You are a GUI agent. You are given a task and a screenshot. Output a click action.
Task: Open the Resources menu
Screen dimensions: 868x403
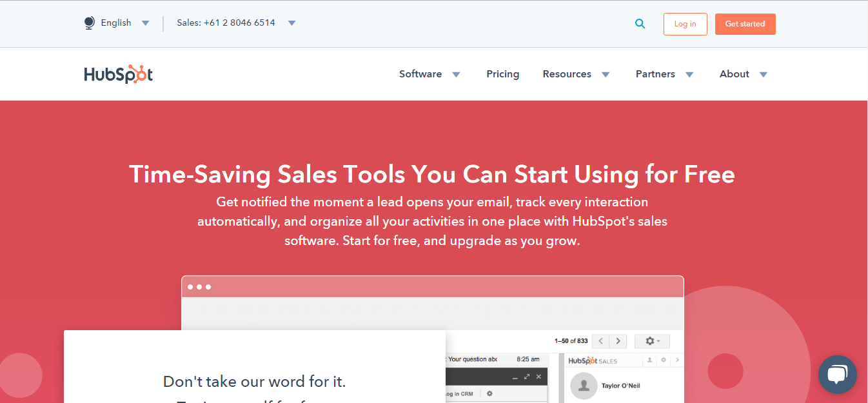pyautogui.click(x=567, y=74)
